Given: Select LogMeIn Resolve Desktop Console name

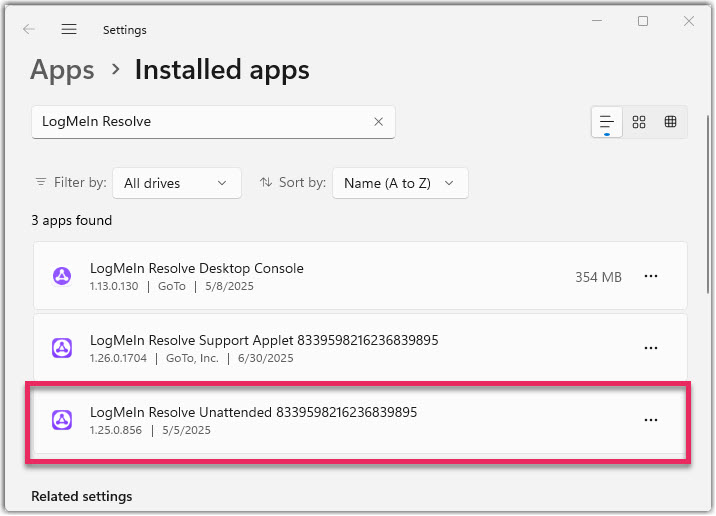Looking at the screenshot, I should 197,269.
